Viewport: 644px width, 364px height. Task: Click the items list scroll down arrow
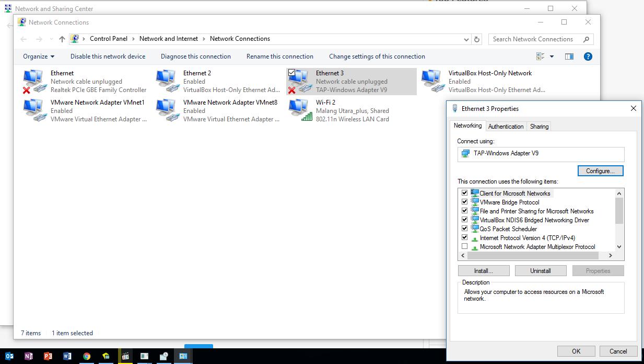619,247
